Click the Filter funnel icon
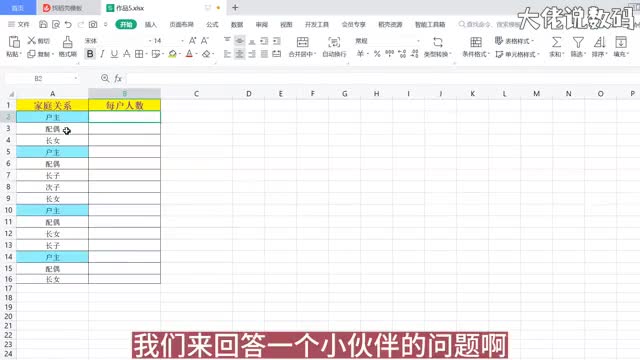640x360 pixels. click(x=578, y=42)
